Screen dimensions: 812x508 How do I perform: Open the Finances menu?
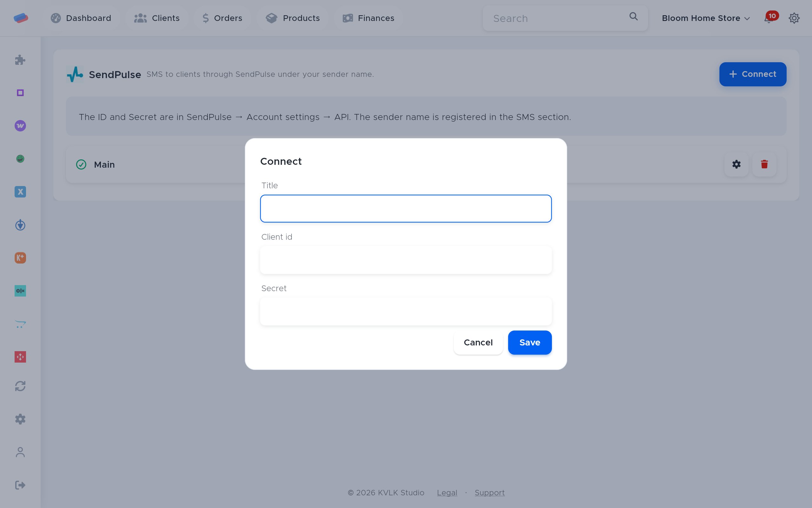368,18
